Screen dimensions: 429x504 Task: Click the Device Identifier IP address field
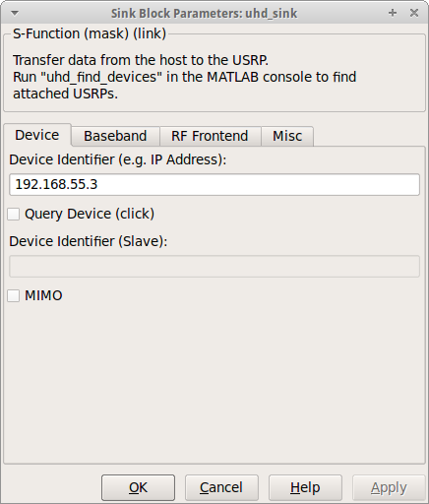click(x=214, y=184)
